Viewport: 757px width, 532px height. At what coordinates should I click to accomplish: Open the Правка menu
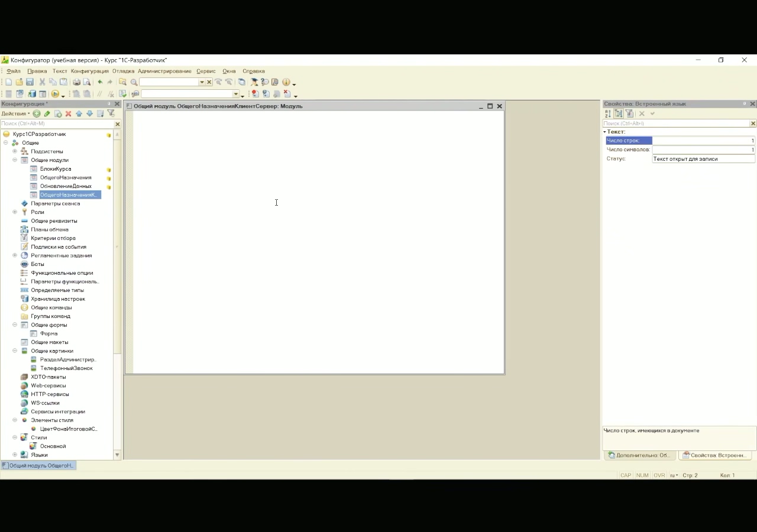[37, 71]
